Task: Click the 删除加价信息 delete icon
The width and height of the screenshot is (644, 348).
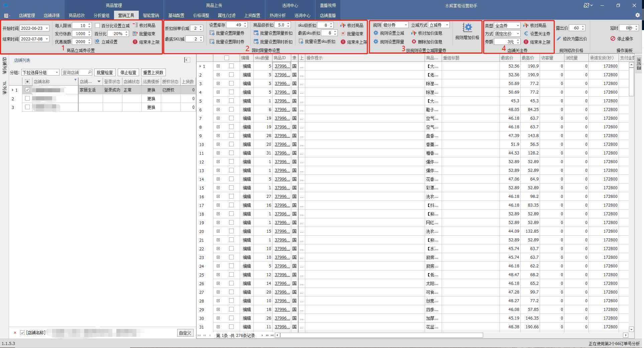Action: [x=414, y=42]
